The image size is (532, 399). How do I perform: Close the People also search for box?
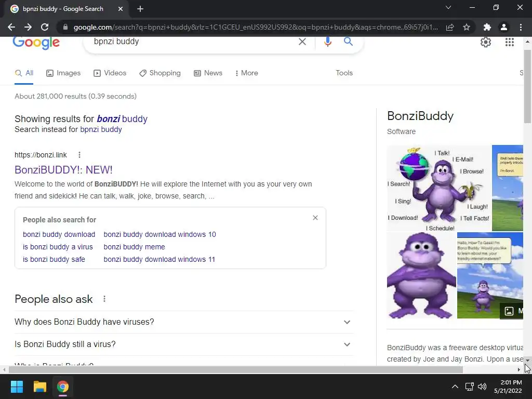coord(315,218)
